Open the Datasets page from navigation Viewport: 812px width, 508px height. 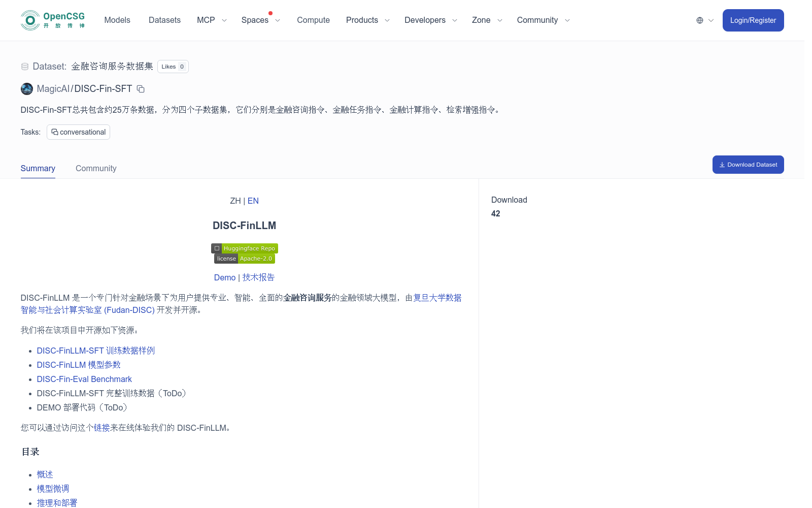click(x=164, y=20)
